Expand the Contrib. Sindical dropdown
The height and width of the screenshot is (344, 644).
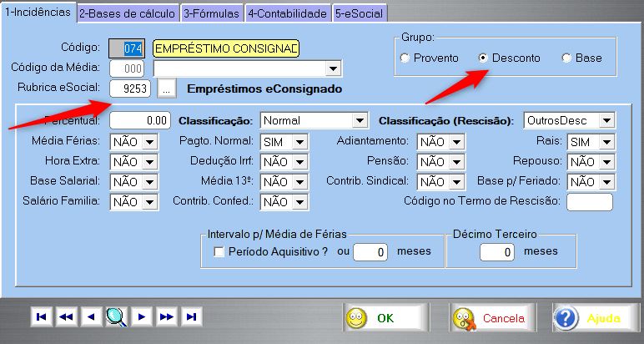[x=456, y=181]
